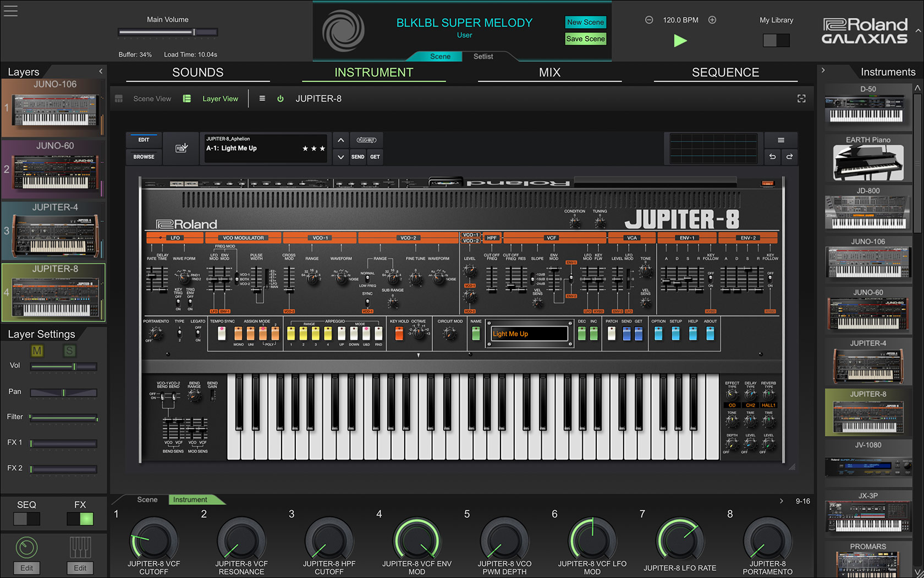The image size is (924, 578).
Task: Select next patch with down chevron
Action: click(x=341, y=157)
